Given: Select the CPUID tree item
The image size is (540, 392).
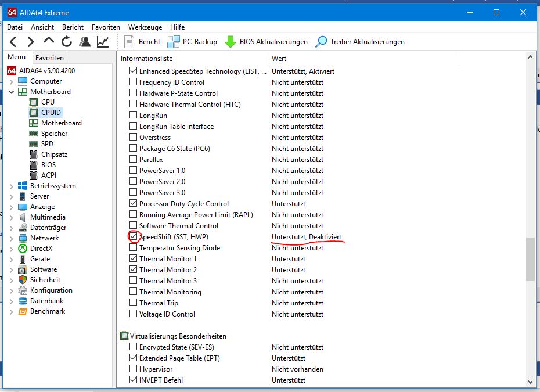Looking at the screenshot, I should [x=51, y=113].
